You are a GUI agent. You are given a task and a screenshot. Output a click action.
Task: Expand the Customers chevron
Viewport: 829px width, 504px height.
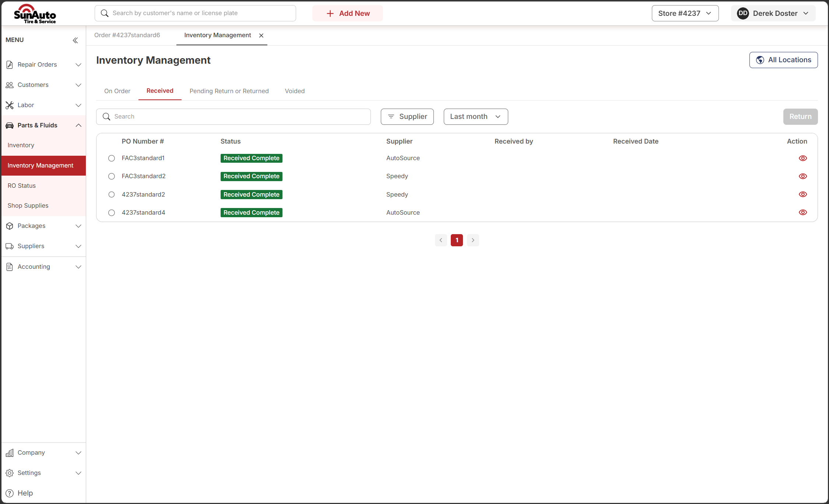pos(78,85)
